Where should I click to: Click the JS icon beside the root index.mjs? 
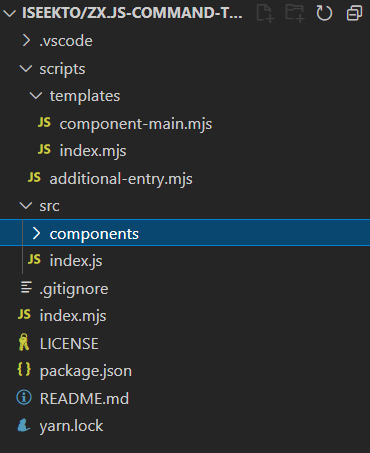[x=24, y=314]
